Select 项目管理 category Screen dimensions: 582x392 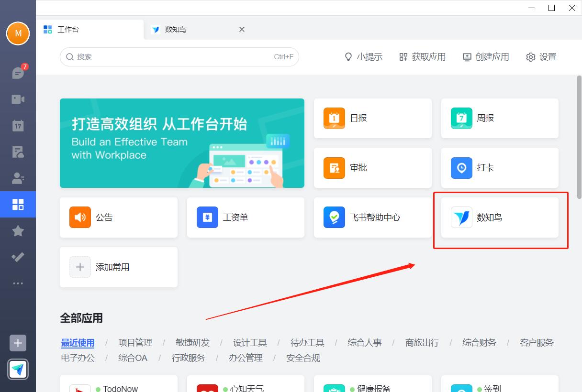135,343
